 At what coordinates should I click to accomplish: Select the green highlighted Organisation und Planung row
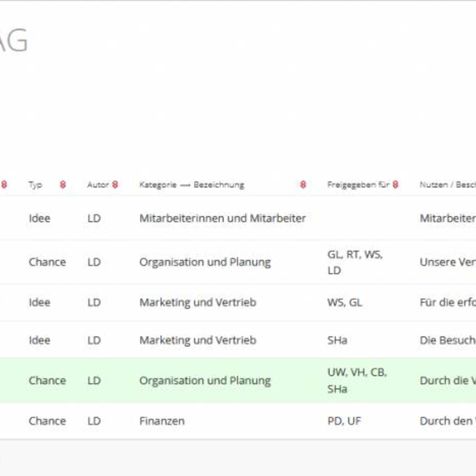click(205, 381)
